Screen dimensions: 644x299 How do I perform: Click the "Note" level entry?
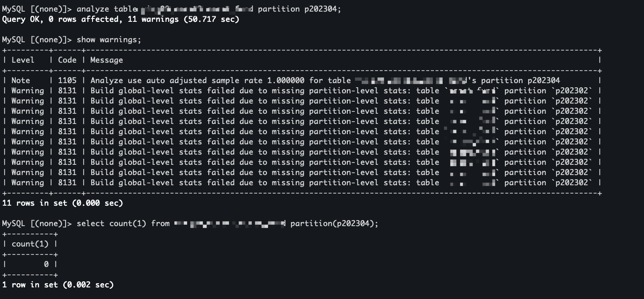click(20, 80)
